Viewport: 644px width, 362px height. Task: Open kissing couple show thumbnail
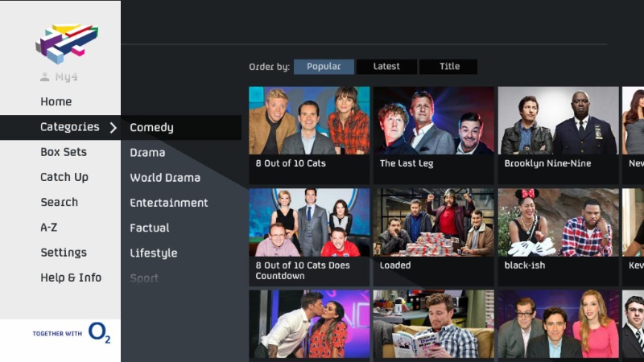[309, 324]
